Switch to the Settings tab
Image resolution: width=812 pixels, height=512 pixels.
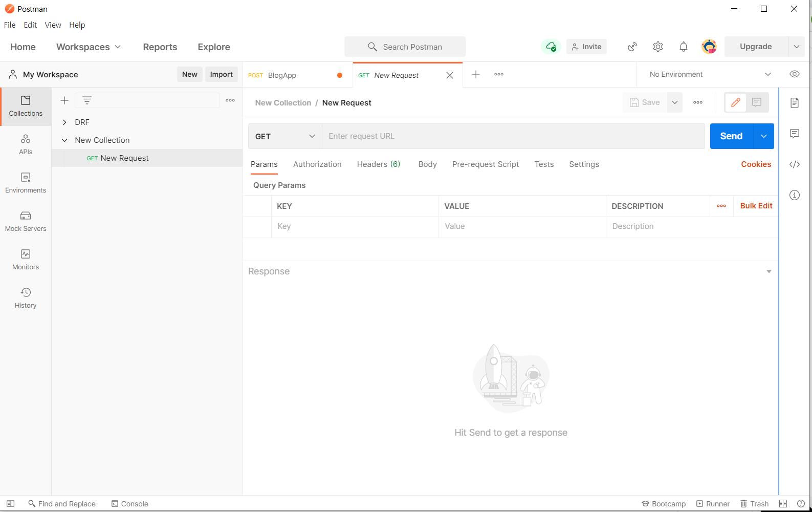[584, 164]
